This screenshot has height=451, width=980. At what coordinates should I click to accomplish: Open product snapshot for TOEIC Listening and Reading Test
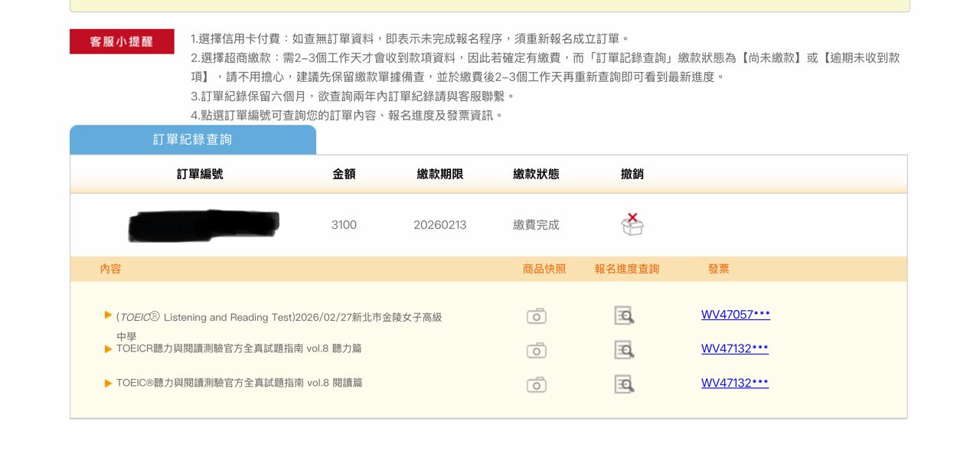[x=537, y=316]
